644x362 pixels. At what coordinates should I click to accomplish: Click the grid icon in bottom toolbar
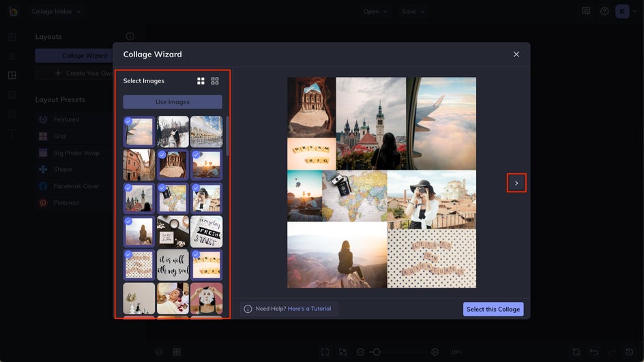coord(177,352)
